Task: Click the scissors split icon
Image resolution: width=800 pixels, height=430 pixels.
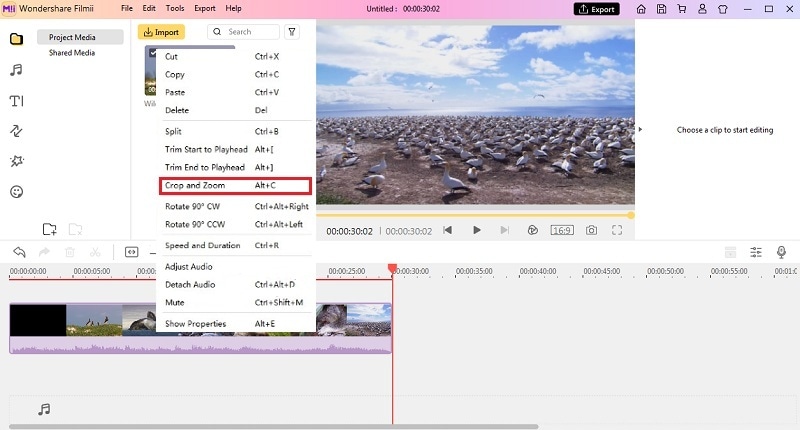Action: click(x=95, y=252)
